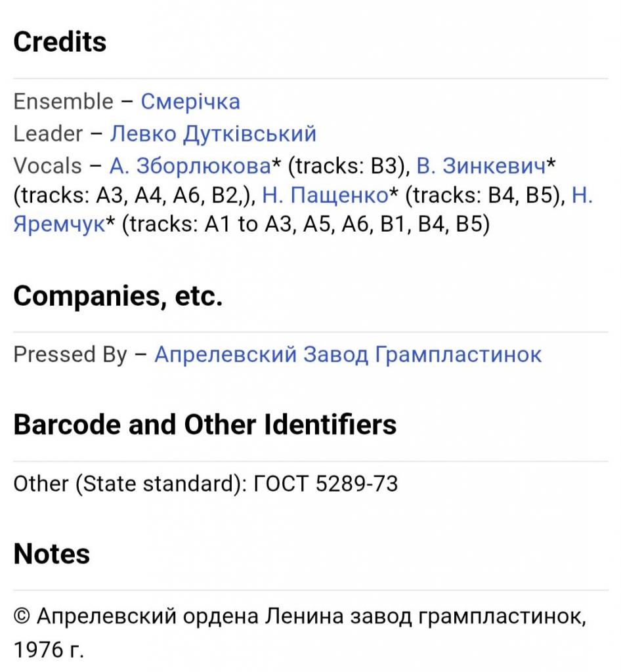Open the Смерічка ensemble link
This screenshot has width=621, height=672.
tap(190, 102)
